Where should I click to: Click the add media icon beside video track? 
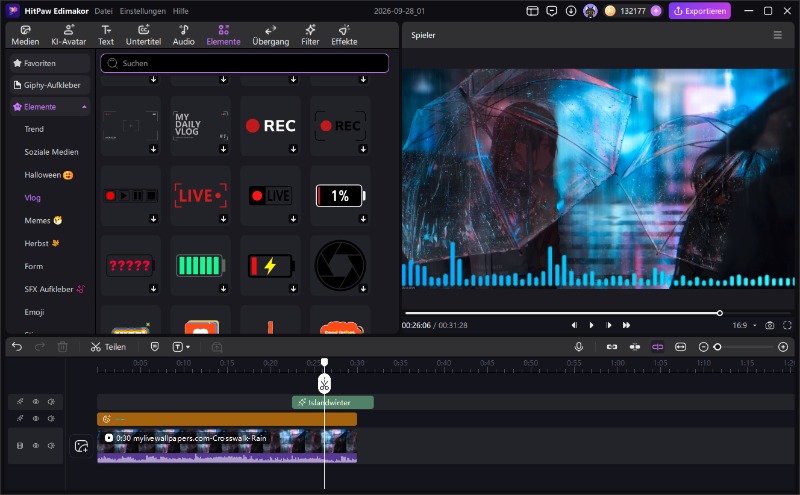coord(81,446)
